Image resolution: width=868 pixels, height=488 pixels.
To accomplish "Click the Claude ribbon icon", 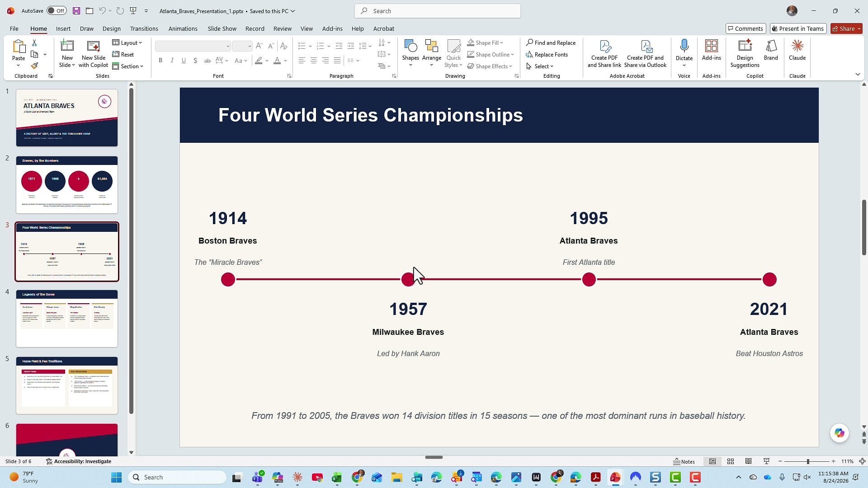I will [797, 50].
